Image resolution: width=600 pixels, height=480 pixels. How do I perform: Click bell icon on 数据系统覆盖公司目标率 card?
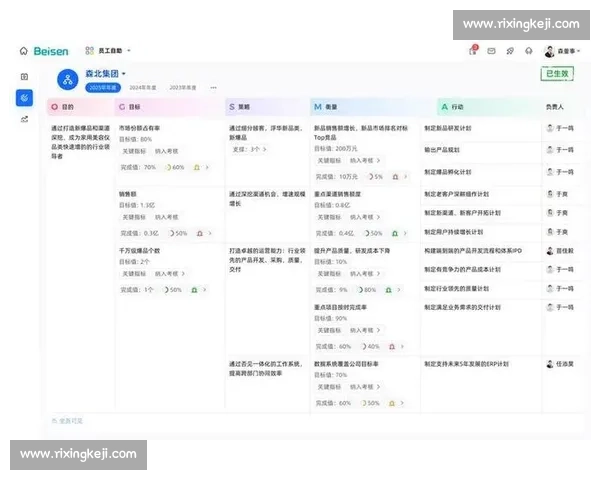[x=392, y=403]
